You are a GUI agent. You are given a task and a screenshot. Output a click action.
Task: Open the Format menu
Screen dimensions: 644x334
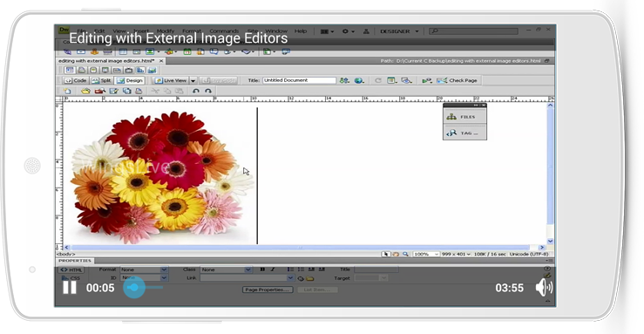[x=192, y=31]
